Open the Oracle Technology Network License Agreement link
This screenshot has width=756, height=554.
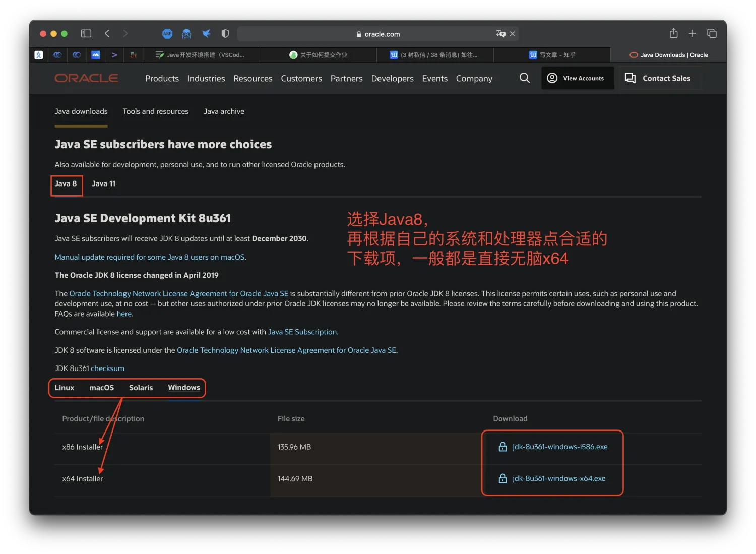click(178, 293)
